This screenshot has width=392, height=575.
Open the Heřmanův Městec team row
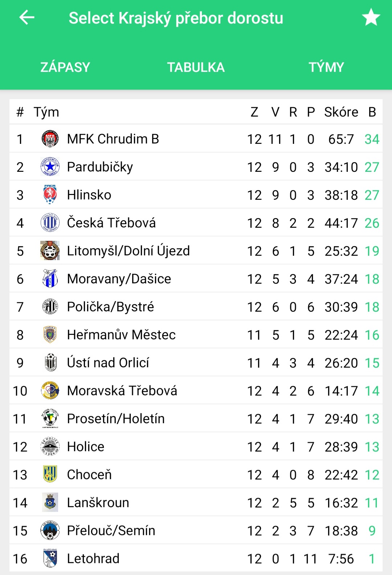tap(196, 335)
